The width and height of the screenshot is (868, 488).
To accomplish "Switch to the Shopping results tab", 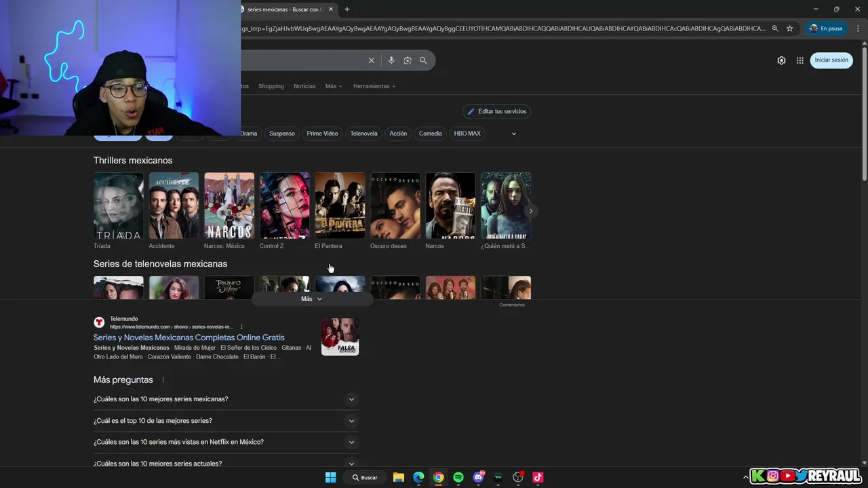I will coord(271,86).
